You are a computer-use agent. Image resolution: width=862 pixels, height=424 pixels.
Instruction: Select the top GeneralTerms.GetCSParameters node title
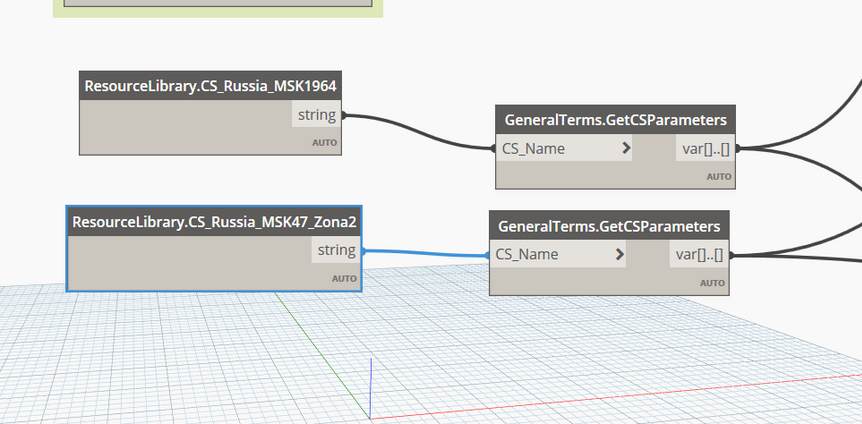pos(615,120)
